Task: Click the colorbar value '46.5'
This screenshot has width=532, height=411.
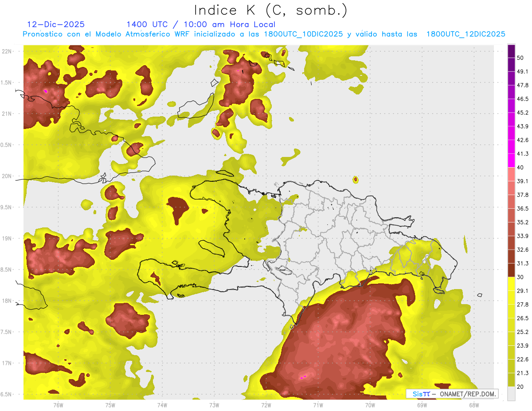Action: point(523,99)
